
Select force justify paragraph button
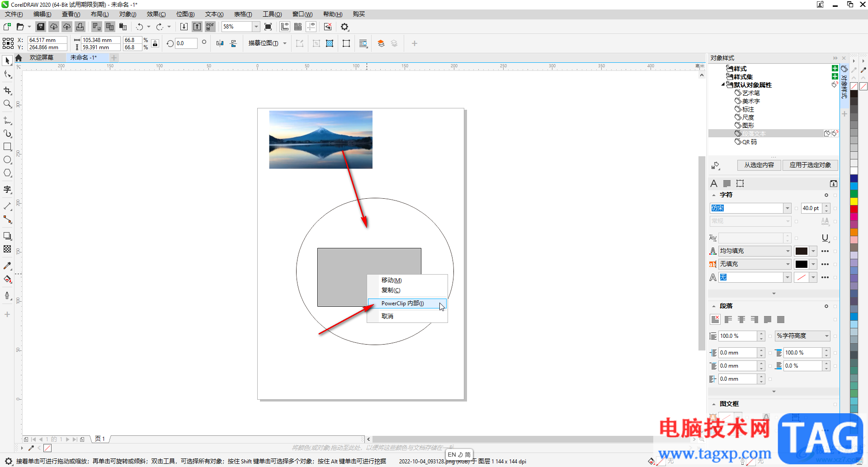[x=781, y=319]
